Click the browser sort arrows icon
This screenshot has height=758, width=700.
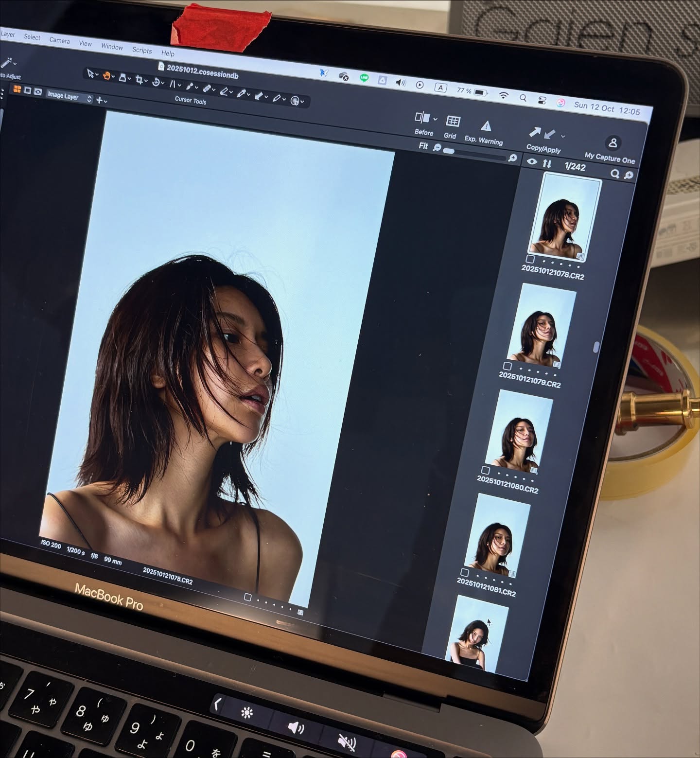pyautogui.click(x=547, y=164)
